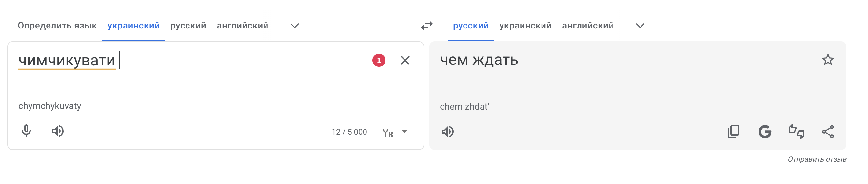This screenshot has height=184, width=868.
Task: Expand the target language list chevron
Action: click(640, 26)
